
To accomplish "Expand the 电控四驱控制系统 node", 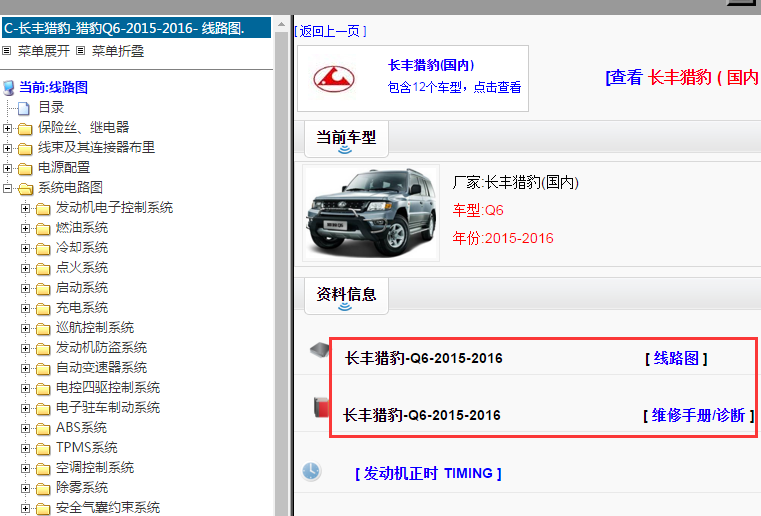I will (x=25, y=388).
